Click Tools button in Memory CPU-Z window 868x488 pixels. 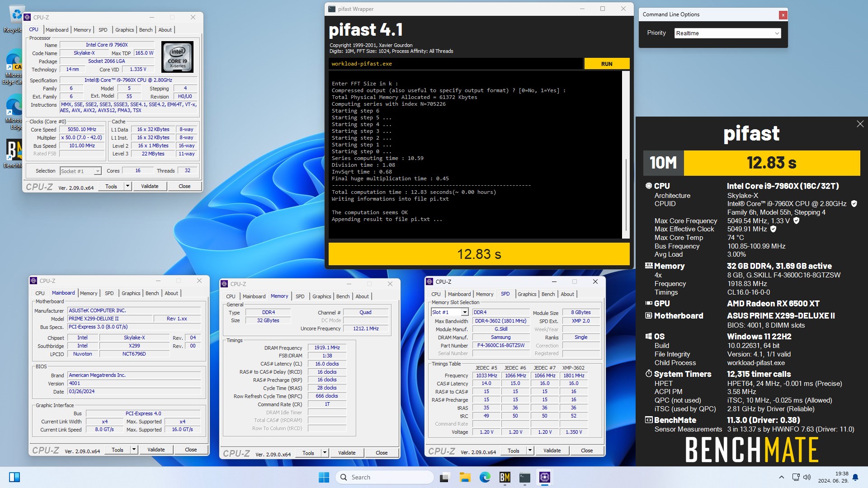[x=308, y=453]
